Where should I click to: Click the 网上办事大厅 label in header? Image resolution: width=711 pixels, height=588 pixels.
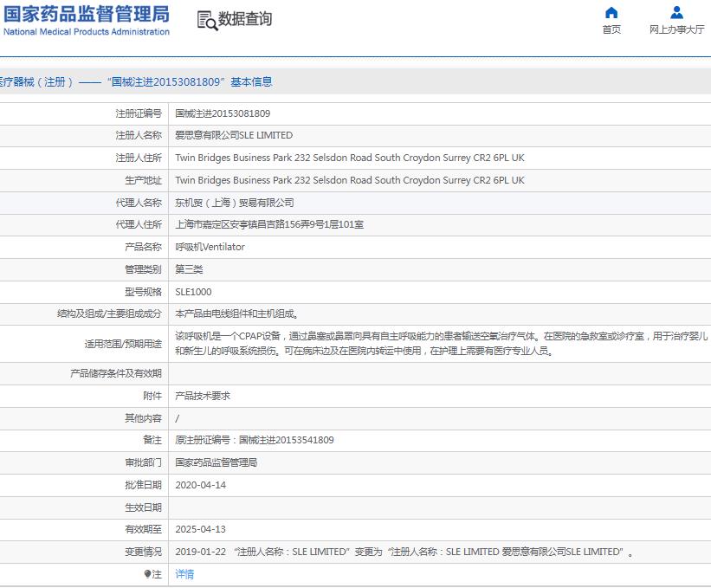[676, 29]
